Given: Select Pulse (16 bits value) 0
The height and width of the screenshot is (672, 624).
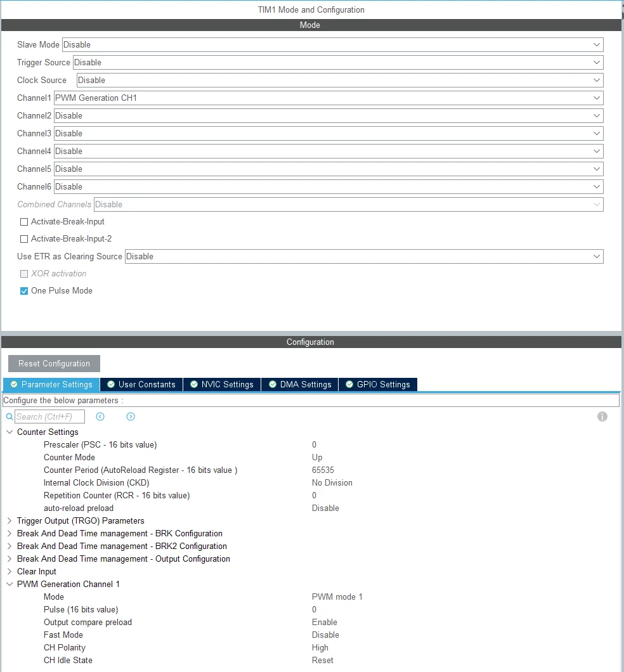Looking at the screenshot, I should coord(314,609).
